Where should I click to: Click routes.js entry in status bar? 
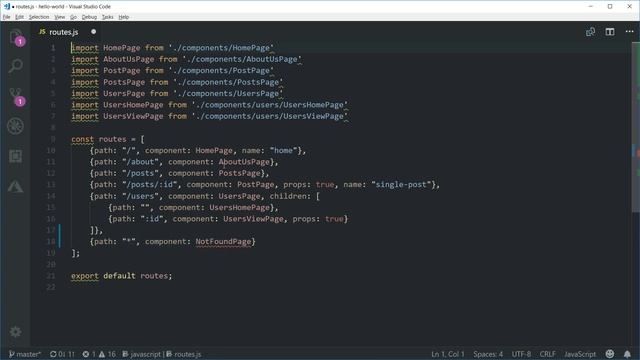pos(184,354)
